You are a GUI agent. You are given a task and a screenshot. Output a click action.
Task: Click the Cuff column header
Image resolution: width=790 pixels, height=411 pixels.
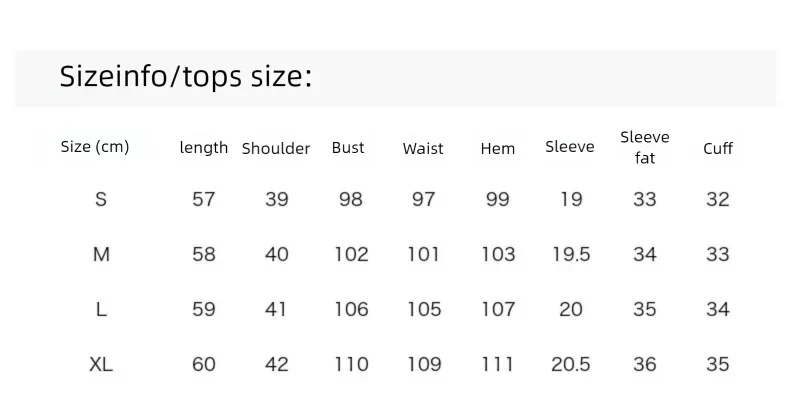click(718, 149)
